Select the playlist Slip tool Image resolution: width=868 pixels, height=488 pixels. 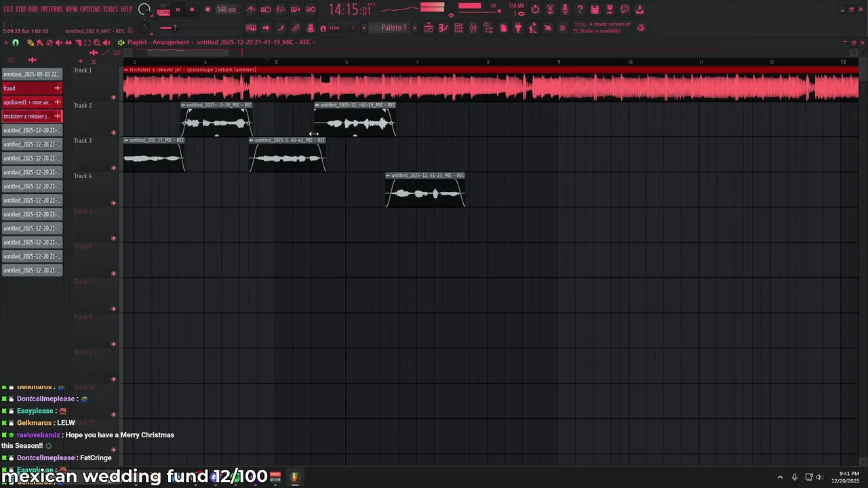68,43
